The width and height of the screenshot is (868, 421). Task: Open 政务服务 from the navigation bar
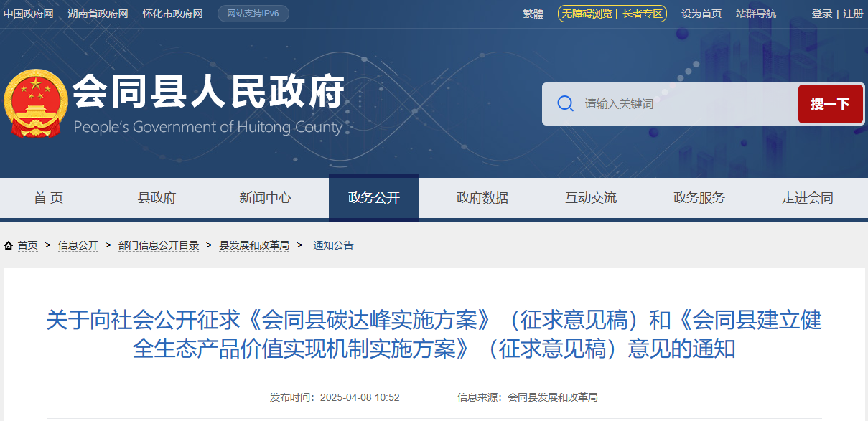(x=699, y=198)
